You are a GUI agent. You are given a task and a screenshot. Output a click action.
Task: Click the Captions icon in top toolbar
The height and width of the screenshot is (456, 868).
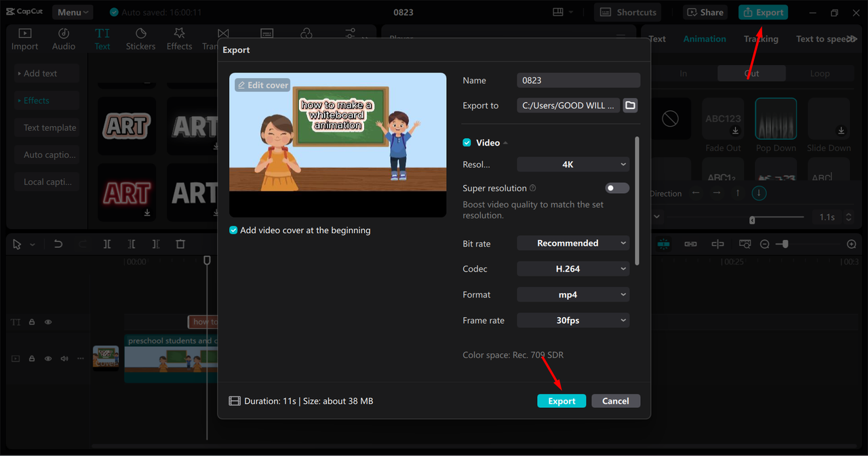click(x=267, y=33)
